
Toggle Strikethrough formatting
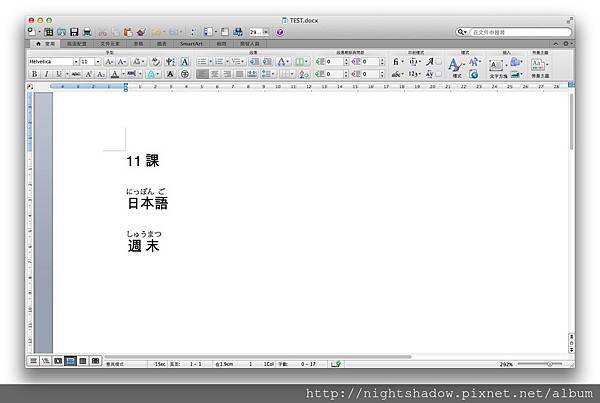tap(76, 74)
